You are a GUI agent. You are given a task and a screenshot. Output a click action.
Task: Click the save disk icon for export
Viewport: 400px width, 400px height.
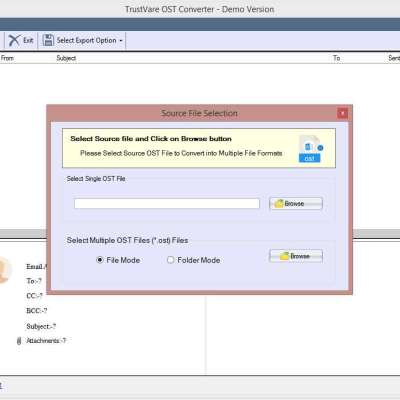tap(48, 40)
